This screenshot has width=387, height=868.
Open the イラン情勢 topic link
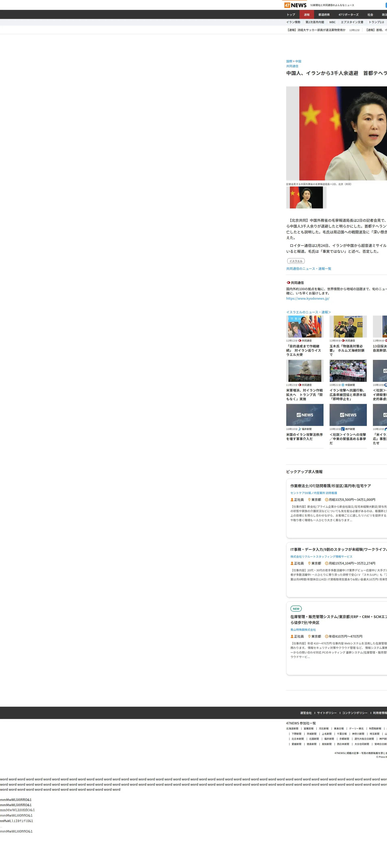pyautogui.click(x=293, y=22)
